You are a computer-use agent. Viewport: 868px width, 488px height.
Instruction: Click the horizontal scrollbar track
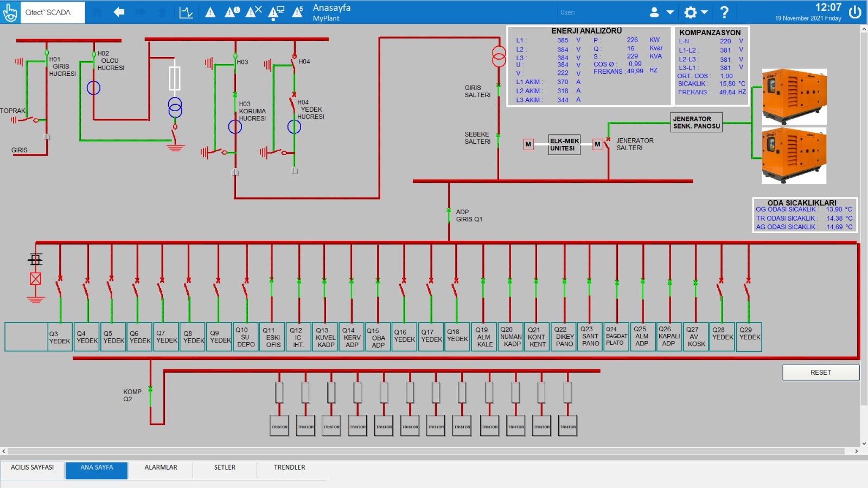coord(426,451)
